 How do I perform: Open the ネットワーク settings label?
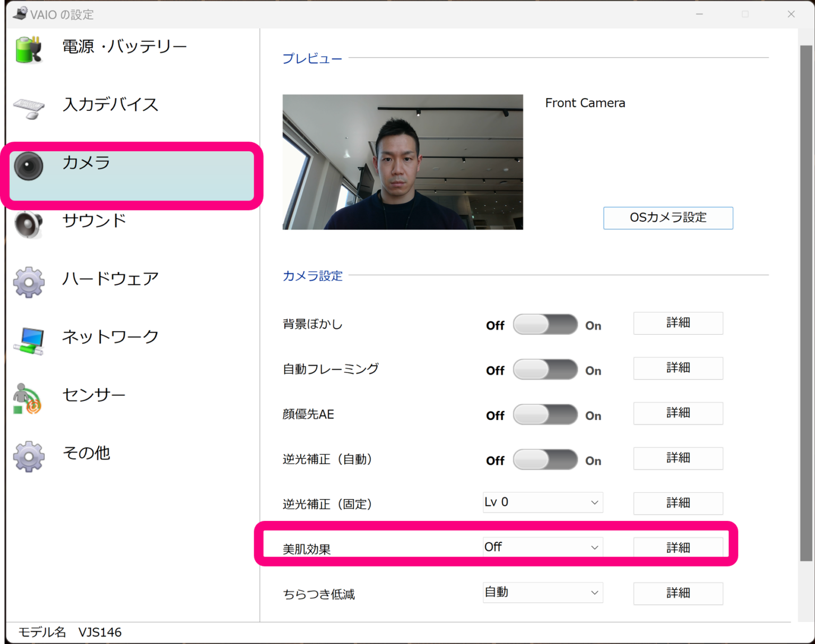[x=110, y=336]
